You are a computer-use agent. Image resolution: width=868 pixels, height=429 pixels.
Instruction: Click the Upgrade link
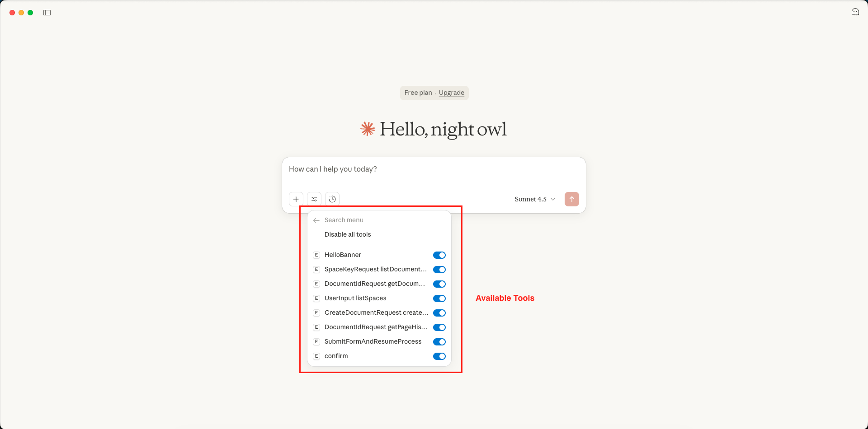(452, 93)
